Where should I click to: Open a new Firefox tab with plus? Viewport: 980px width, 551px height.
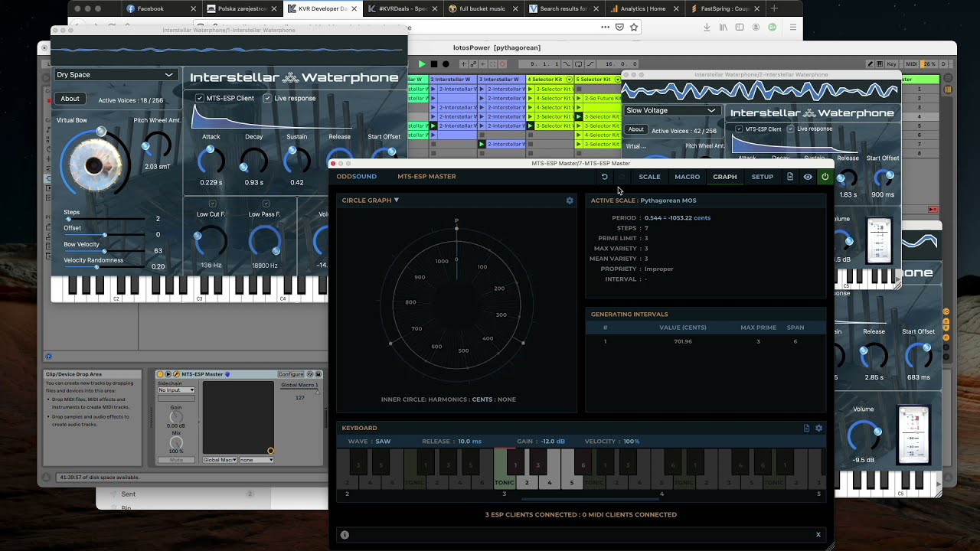774,8
